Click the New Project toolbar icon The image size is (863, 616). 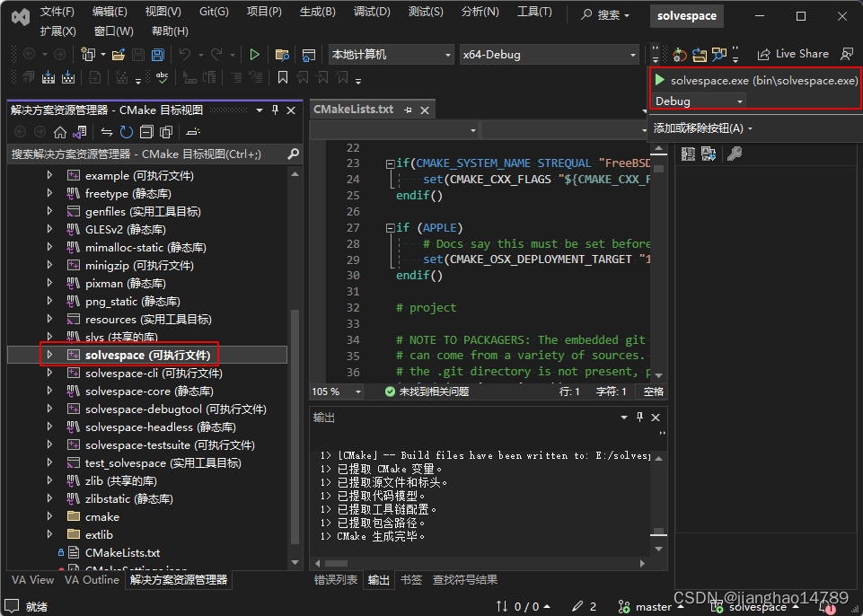(x=88, y=54)
